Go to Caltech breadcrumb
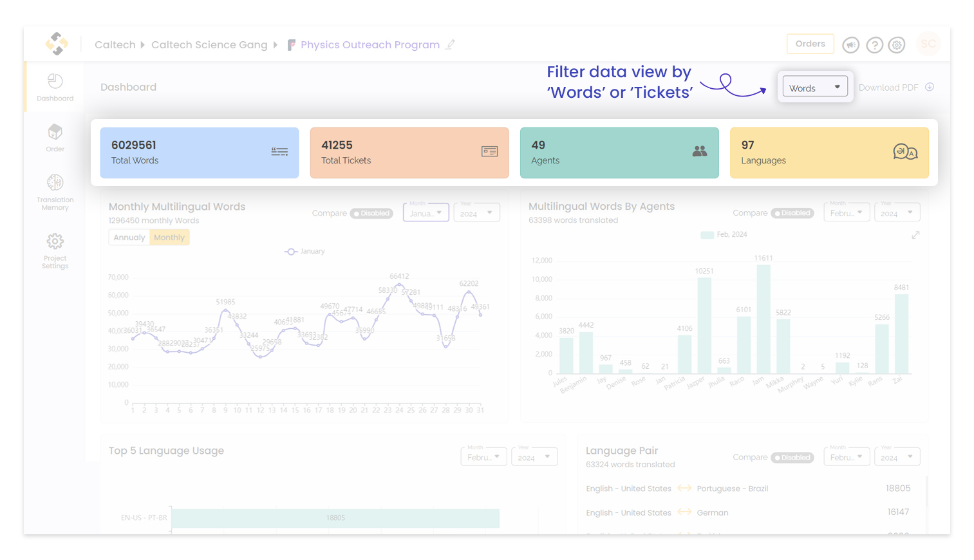 click(x=115, y=45)
